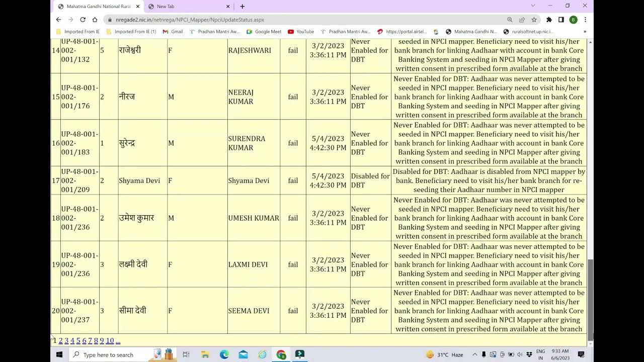Bookmark this page with the star icon
Screen dimensions: 644x362
coord(534,20)
